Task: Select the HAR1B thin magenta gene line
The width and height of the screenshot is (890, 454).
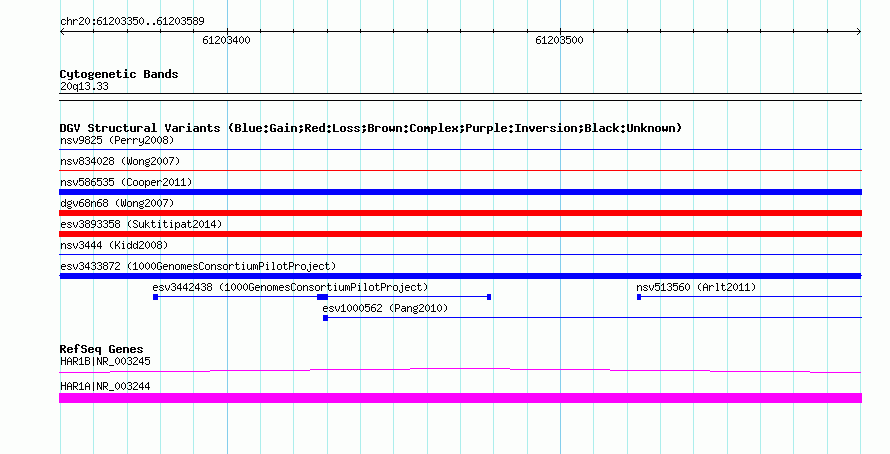Action: pyautogui.click(x=460, y=371)
